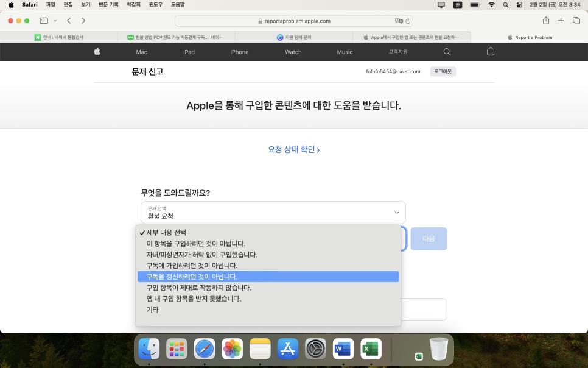This screenshot has height=368, width=588.
Task: Switch to the 네이버 통합검색 tab
Action: point(59,37)
